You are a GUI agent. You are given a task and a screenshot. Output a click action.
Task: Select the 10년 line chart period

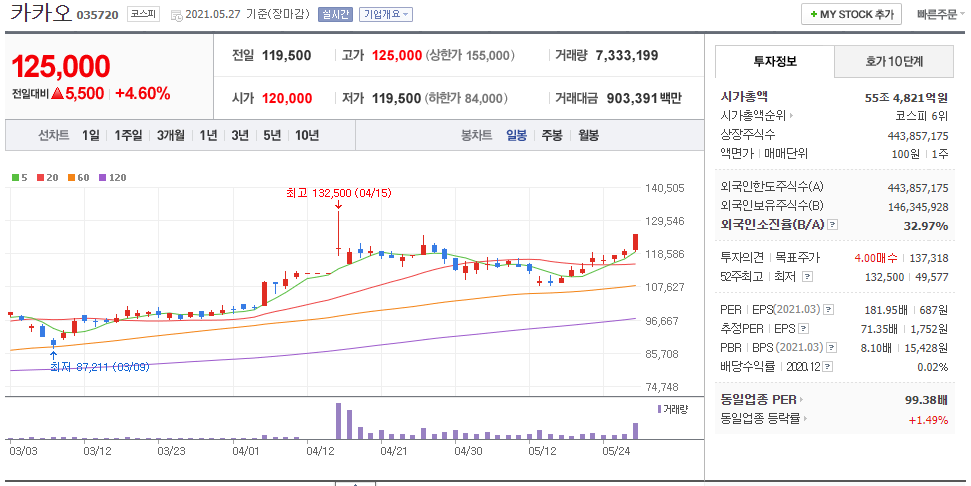(307, 136)
